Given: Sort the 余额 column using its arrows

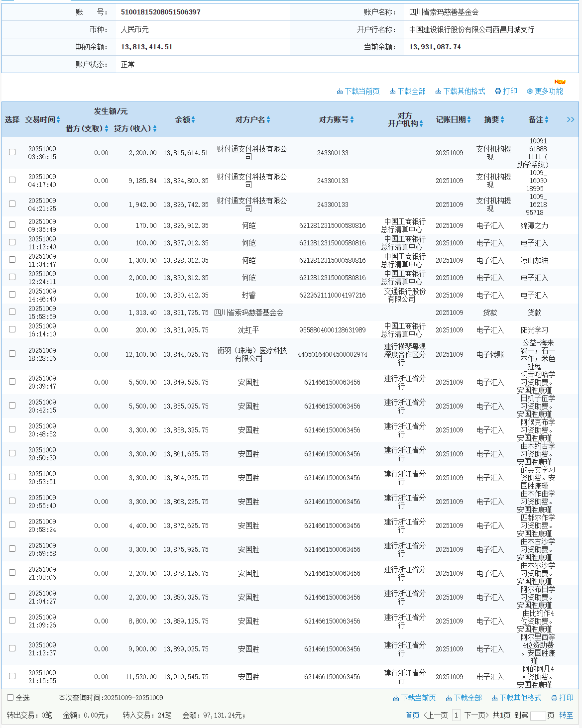Looking at the screenshot, I should [193, 119].
